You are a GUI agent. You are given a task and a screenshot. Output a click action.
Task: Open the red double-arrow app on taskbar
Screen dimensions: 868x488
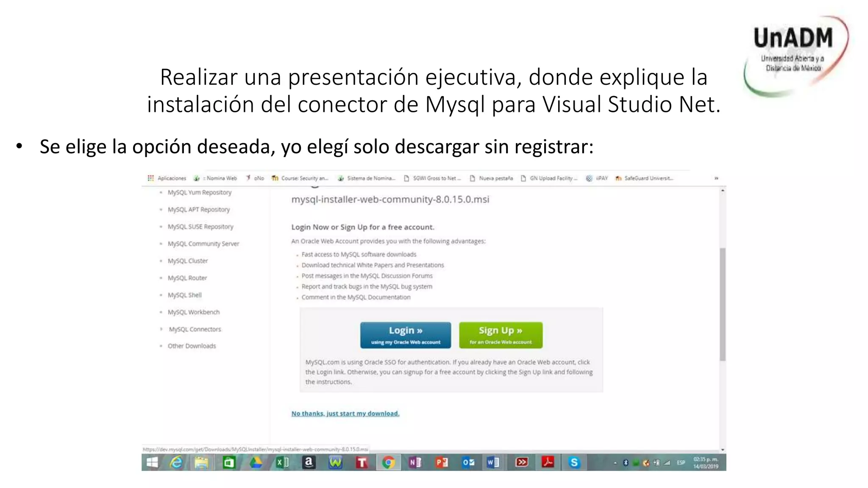point(521,463)
